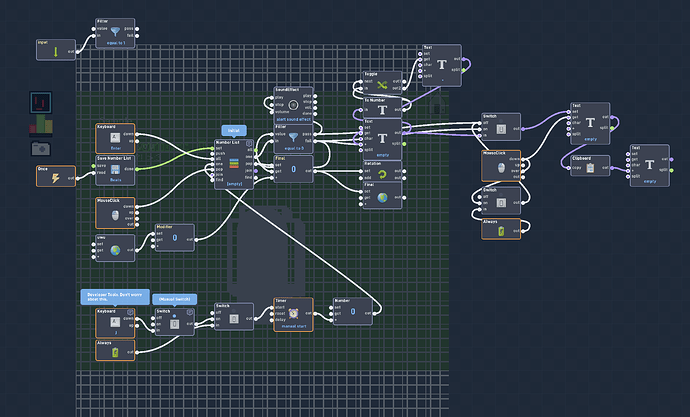Click the floppy disk icon on Save Number List
690x417 pixels.
pos(115,170)
